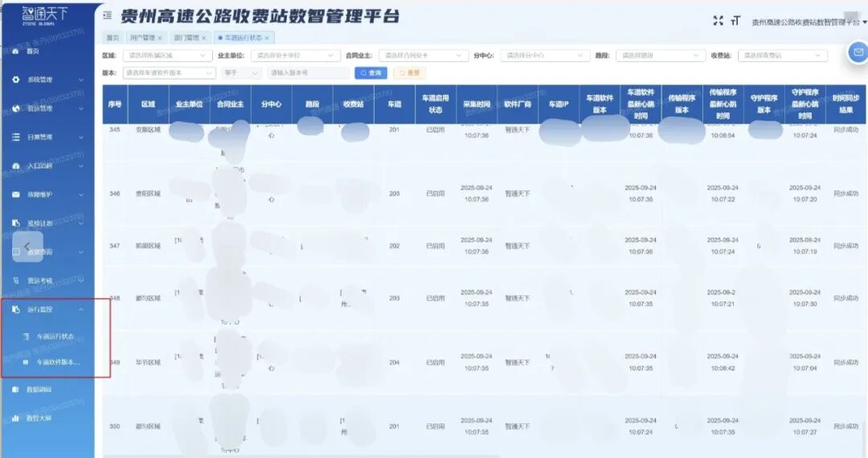The width and height of the screenshot is (868, 458).
Task: Click the 系统管理 gear icon in sidebar
Action: (16, 80)
